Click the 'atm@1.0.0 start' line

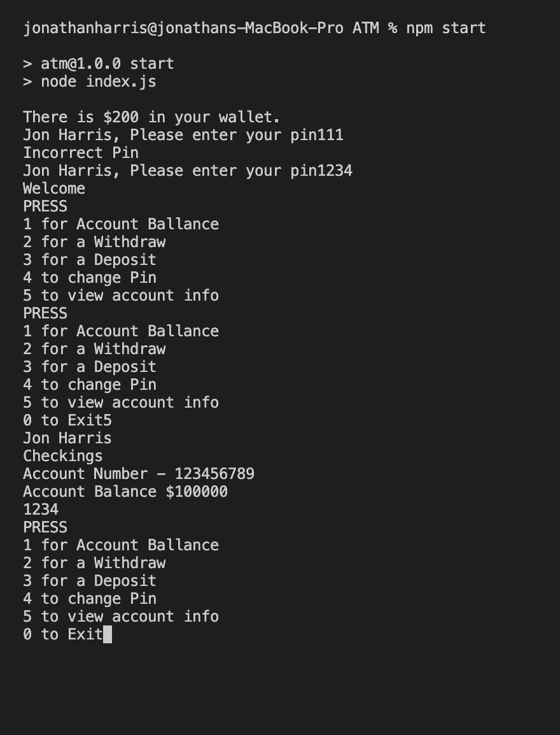coord(99,64)
